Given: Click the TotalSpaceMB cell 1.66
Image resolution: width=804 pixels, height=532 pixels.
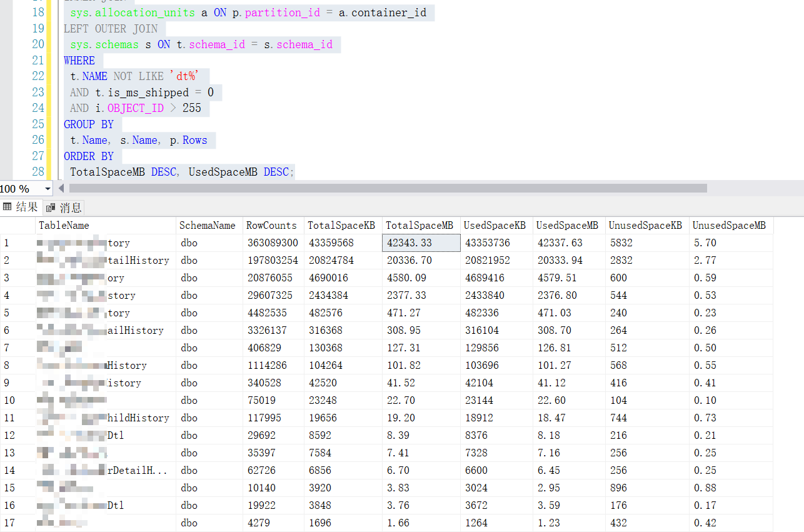Looking at the screenshot, I should click(x=421, y=523).
